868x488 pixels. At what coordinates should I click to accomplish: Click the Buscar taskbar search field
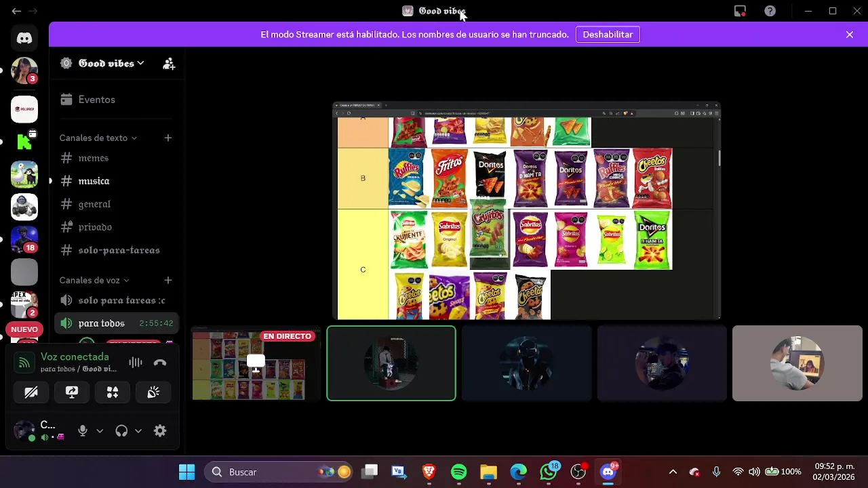pyautogui.click(x=279, y=472)
